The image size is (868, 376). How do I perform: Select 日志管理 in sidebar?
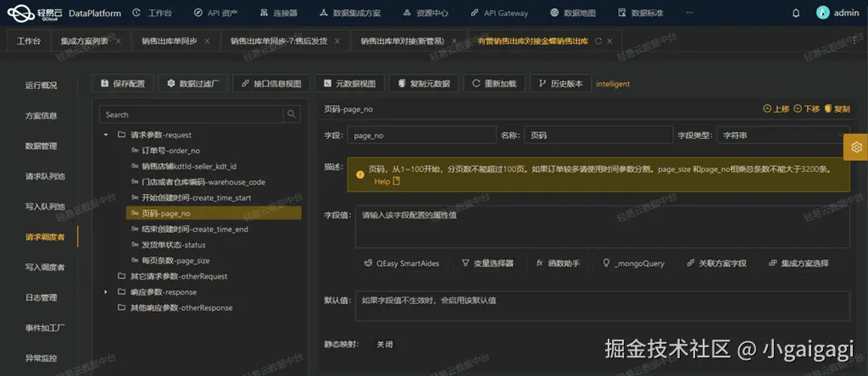41,297
